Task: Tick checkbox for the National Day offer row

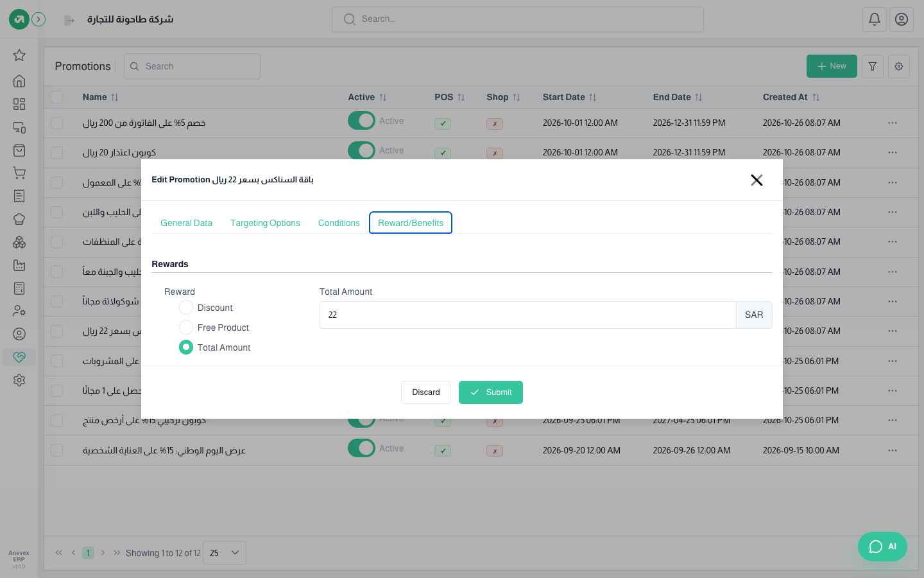Action: (x=57, y=450)
